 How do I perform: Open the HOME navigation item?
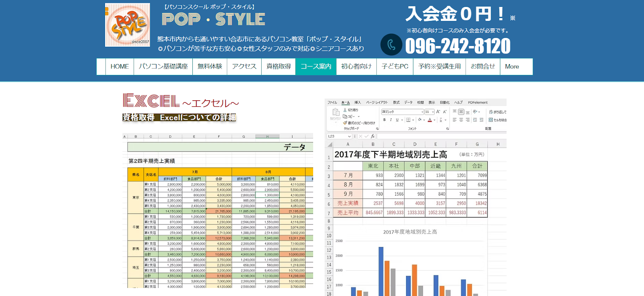(x=120, y=66)
